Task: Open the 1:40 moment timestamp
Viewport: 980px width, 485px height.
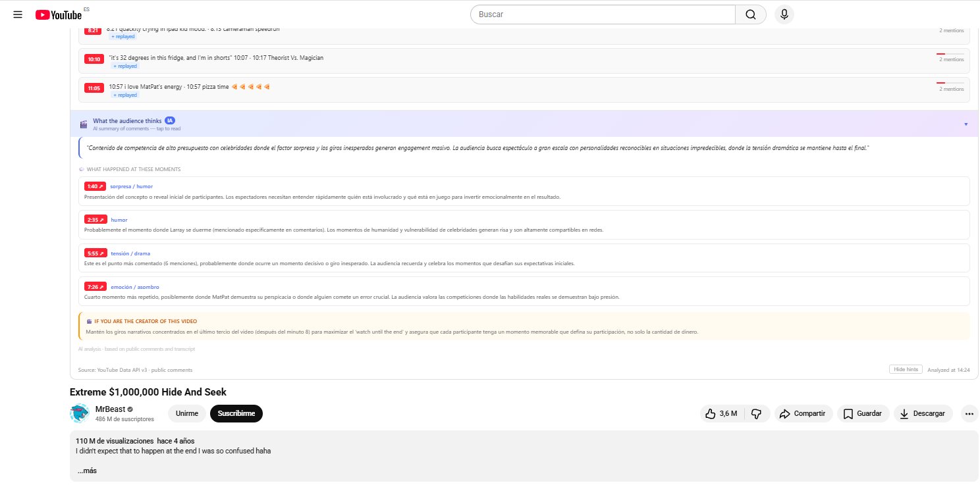Action: click(95, 186)
